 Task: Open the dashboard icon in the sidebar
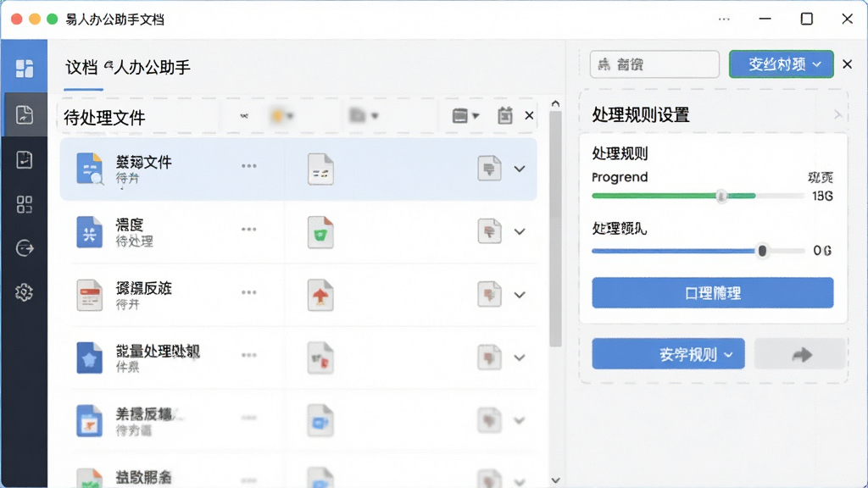[x=24, y=69]
